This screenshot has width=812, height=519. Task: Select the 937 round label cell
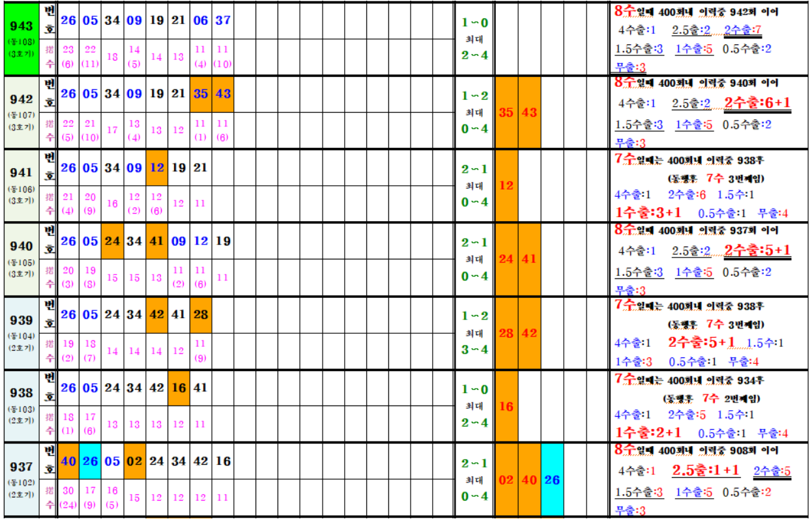(x=22, y=479)
